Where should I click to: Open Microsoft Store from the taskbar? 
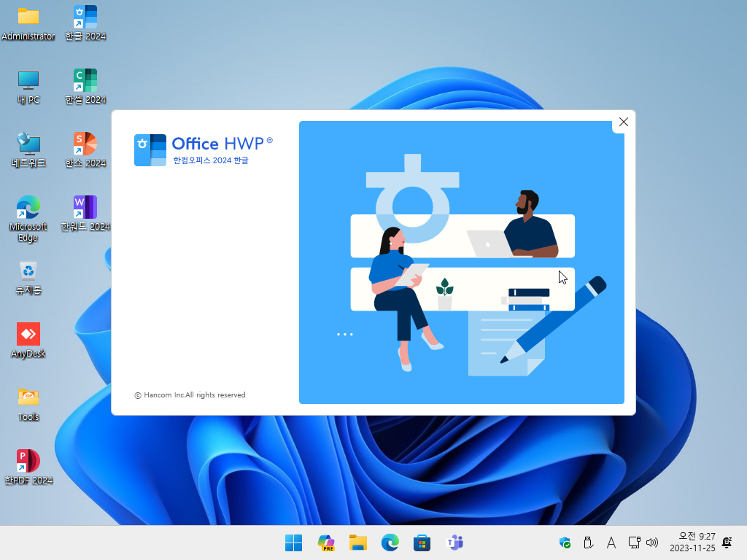click(422, 542)
